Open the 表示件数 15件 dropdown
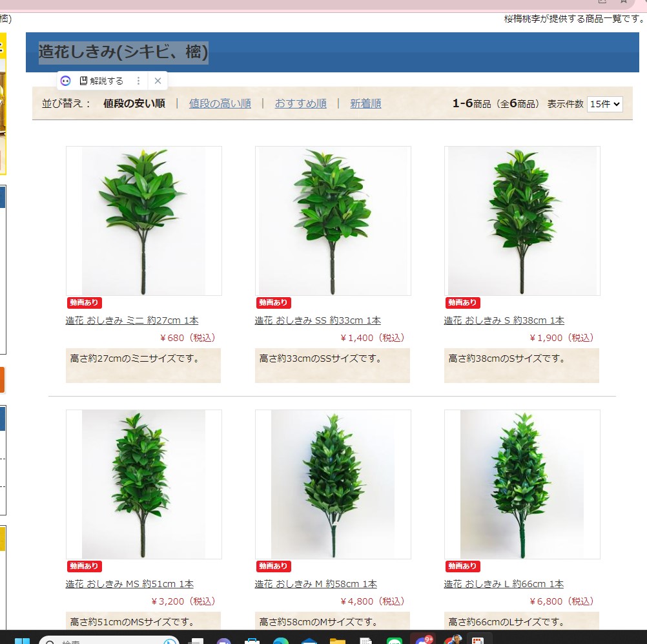 pos(604,104)
